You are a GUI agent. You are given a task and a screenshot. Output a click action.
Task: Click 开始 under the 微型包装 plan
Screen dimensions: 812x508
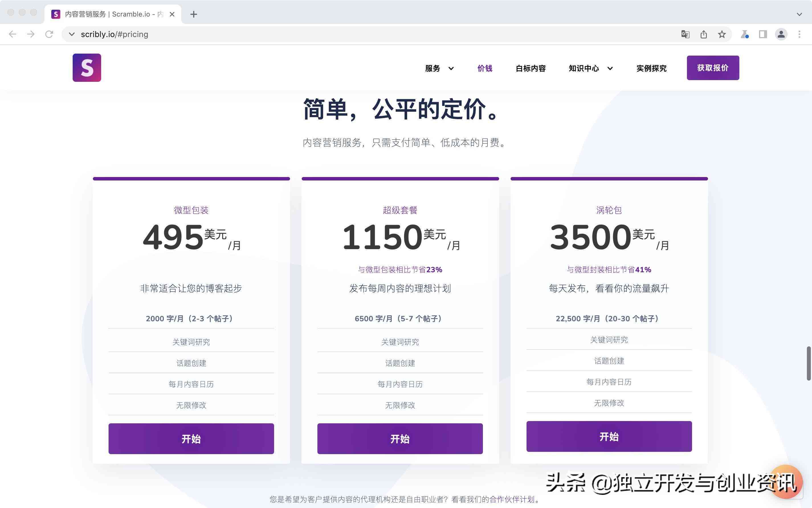click(191, 438)
